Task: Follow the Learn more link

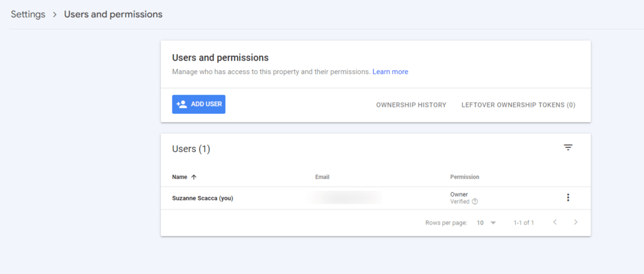Action: click(390, 71)
